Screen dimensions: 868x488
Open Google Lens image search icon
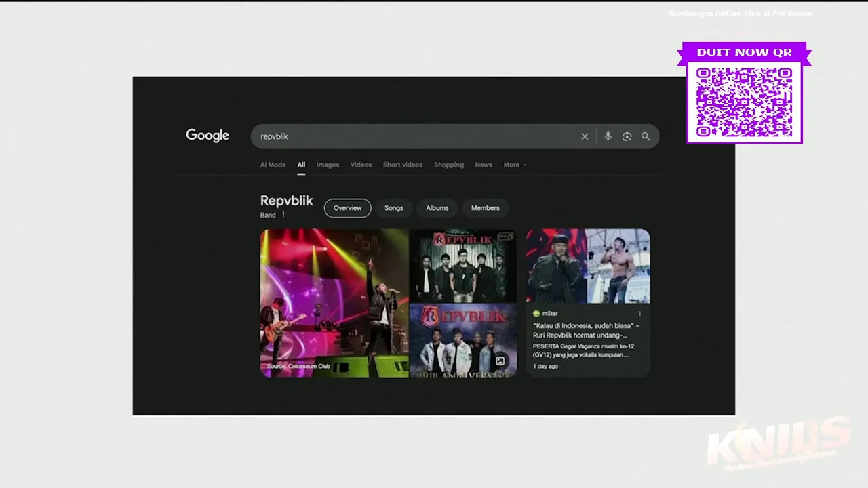[x=627, y=136]
